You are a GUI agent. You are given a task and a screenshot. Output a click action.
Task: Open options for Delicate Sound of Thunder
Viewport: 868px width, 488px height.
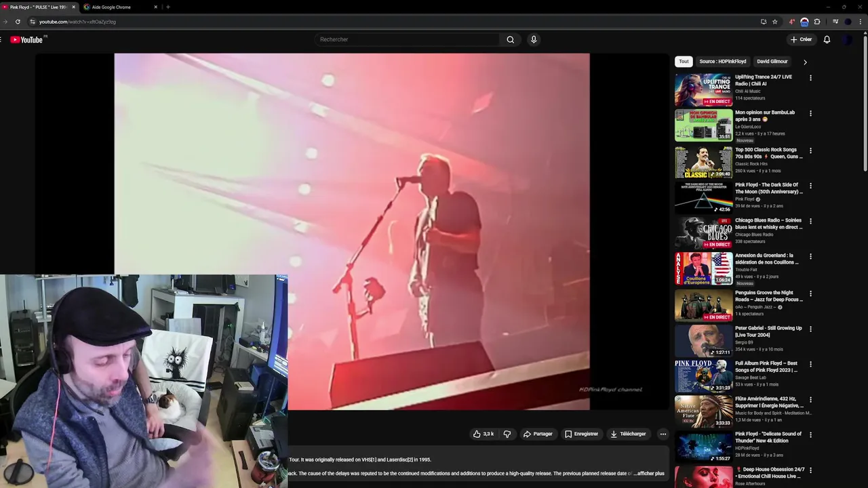810,435
